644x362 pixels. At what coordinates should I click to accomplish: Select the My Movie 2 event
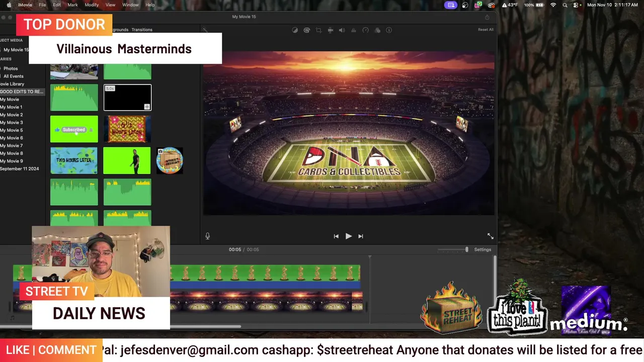11,115
